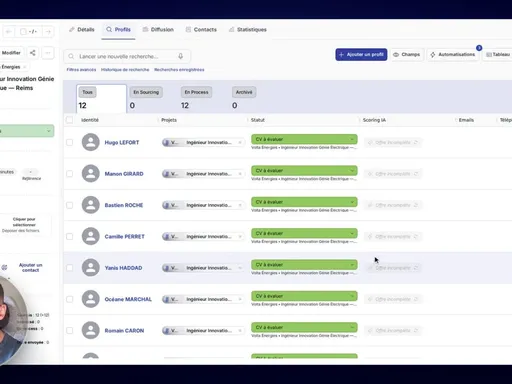The width and height of the screenshot is (512, 384).
Task: Open the Statistiques tab
Action: pos(248,29)
